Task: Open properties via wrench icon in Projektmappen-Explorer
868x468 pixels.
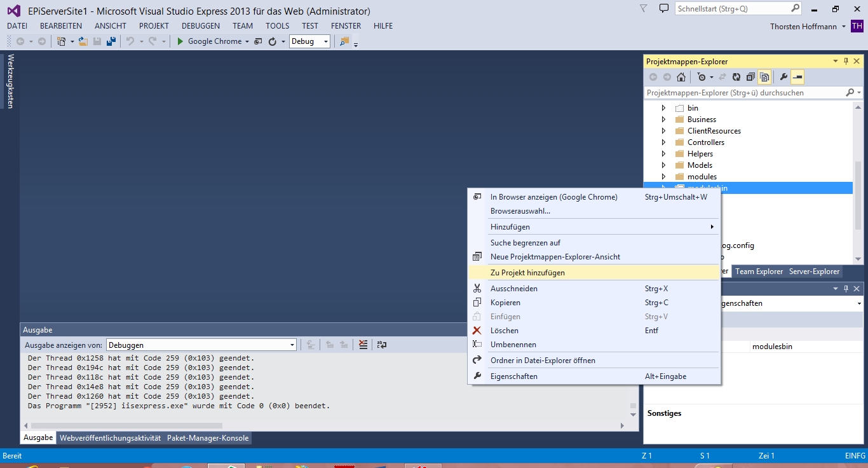Action: (x=783, y=77)
